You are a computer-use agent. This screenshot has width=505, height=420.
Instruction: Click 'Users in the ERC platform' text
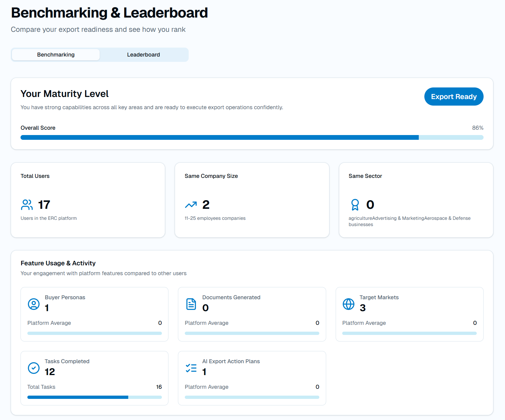click(x=49, y=218)
